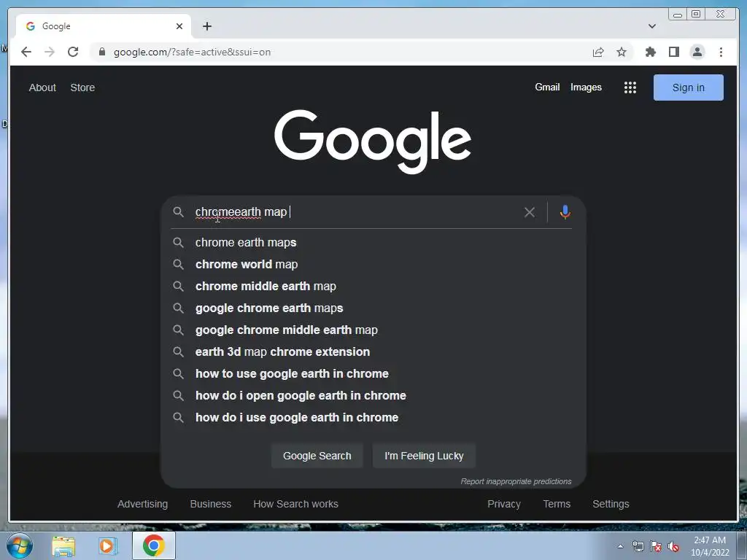
Task: Open the Gmail link
Action: [547, 87]
